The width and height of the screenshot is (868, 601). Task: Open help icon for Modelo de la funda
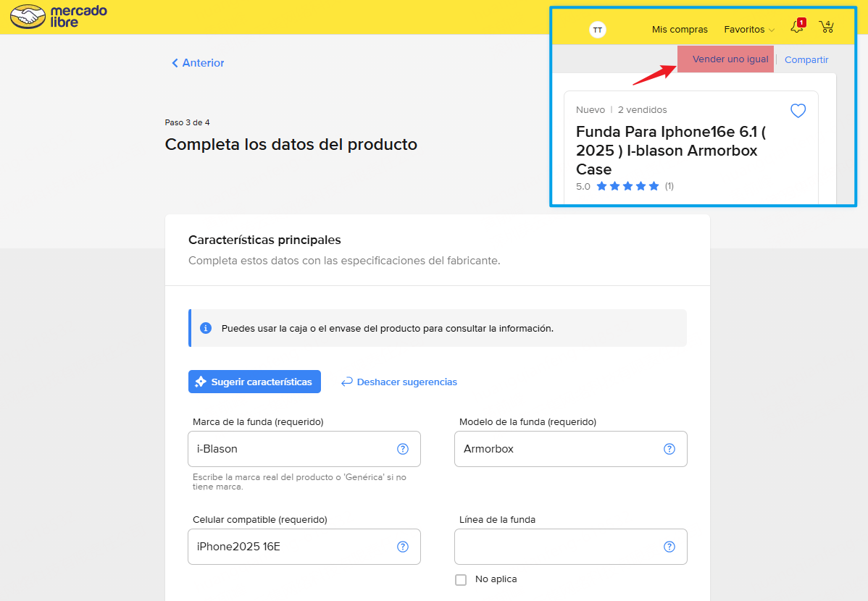[x=669, y=449]
